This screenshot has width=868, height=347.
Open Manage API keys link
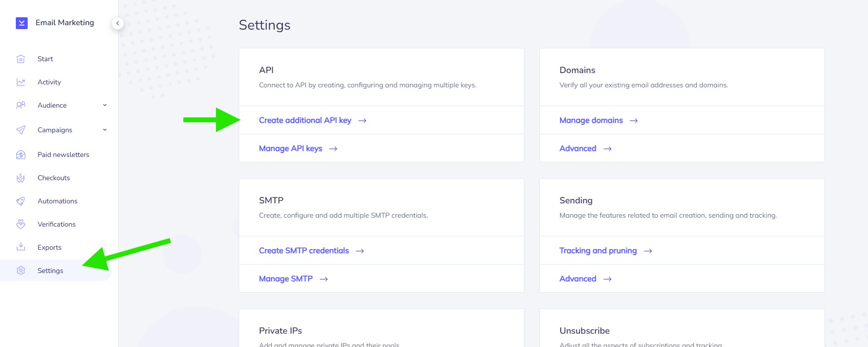pyautogui.click(x=291, y=149)
